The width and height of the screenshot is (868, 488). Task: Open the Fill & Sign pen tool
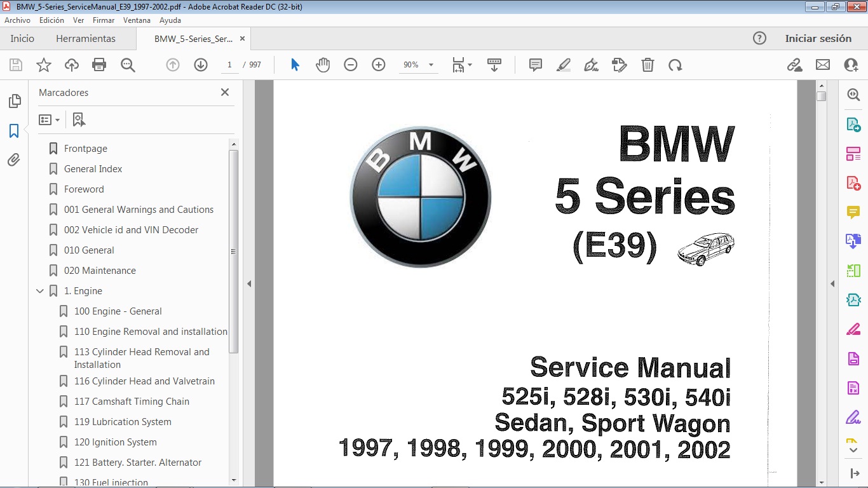click(591, 64)
